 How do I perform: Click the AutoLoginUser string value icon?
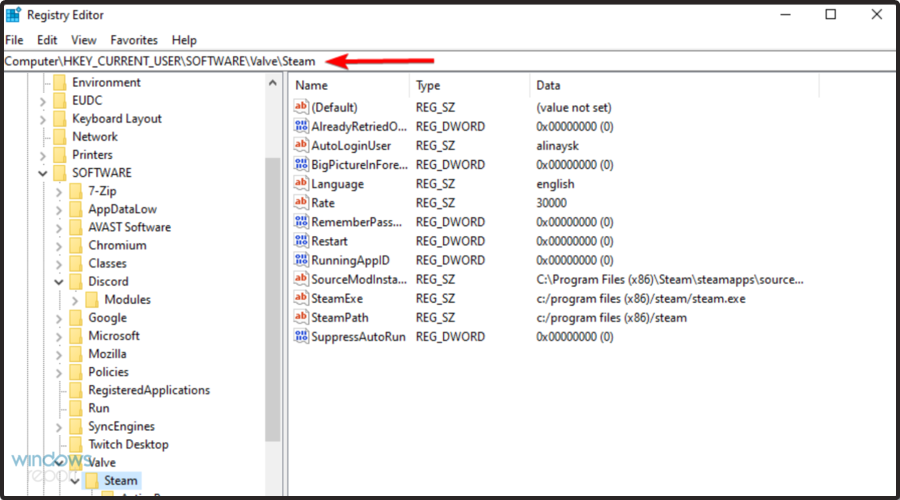(301, 145)
